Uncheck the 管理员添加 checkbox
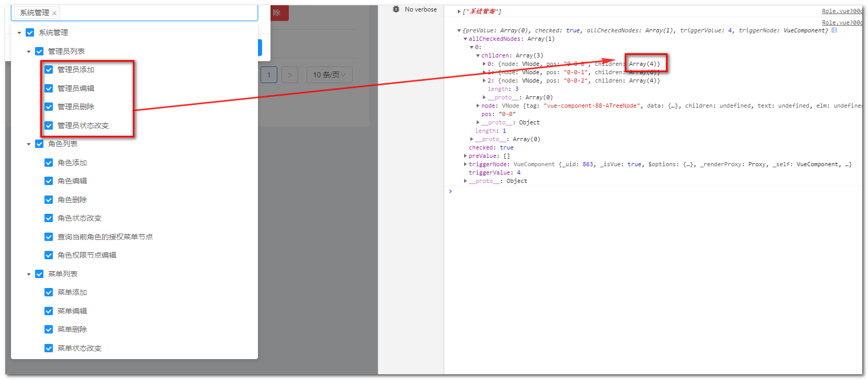 (x=49, y=70)
